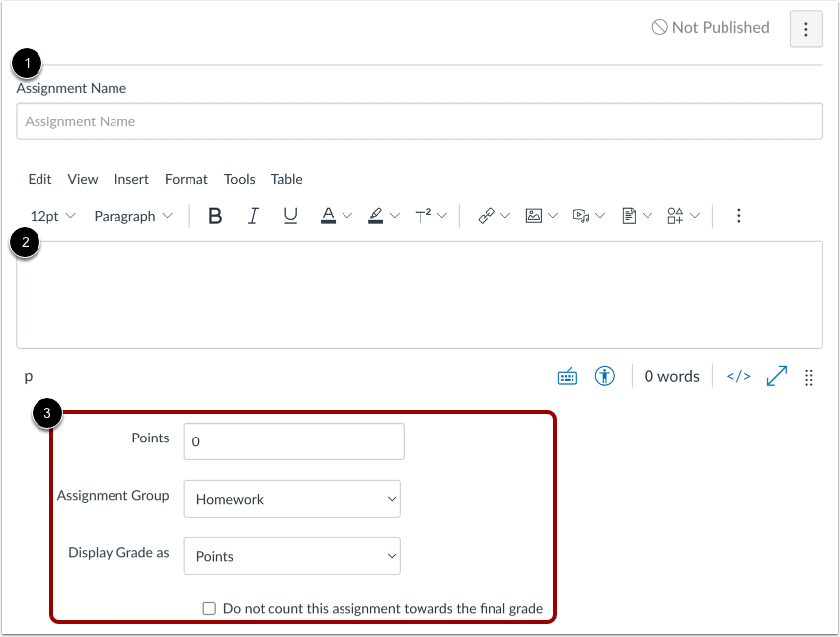The image size is (840, 637).
Task: Open the Assignment Group dropdown
Action: pos(291,499)
